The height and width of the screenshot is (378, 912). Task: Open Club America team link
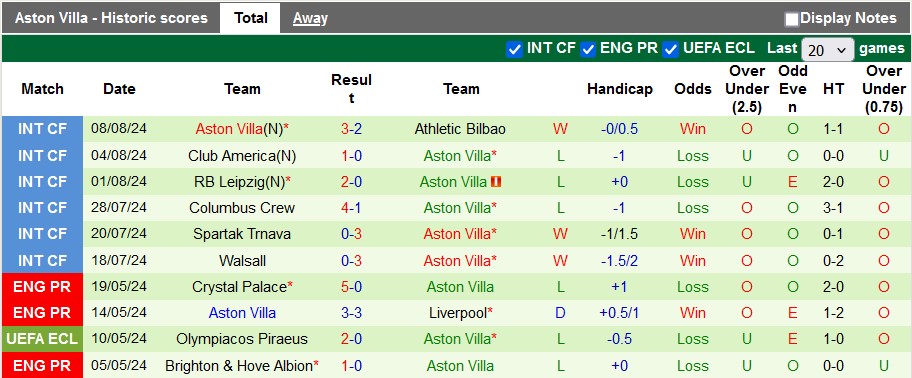point(242,156)
